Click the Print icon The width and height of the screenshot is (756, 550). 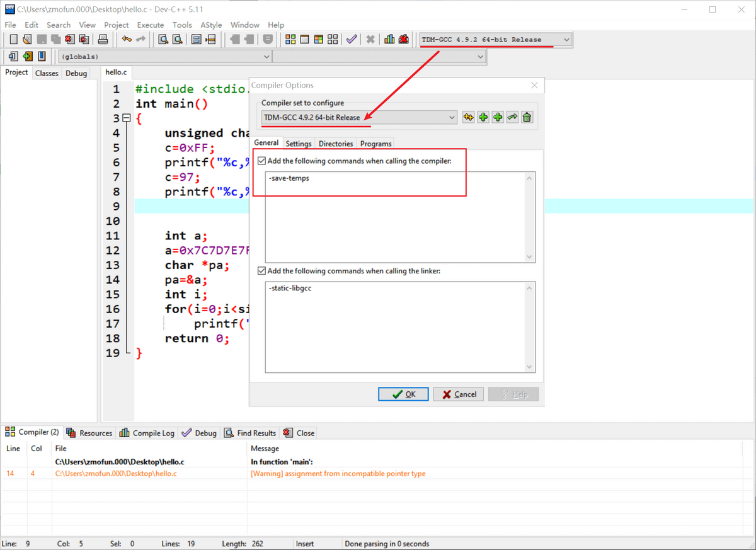(103, 39)
